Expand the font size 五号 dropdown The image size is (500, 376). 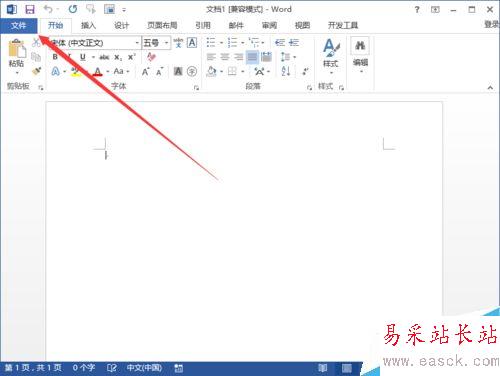tap(166, 43)
